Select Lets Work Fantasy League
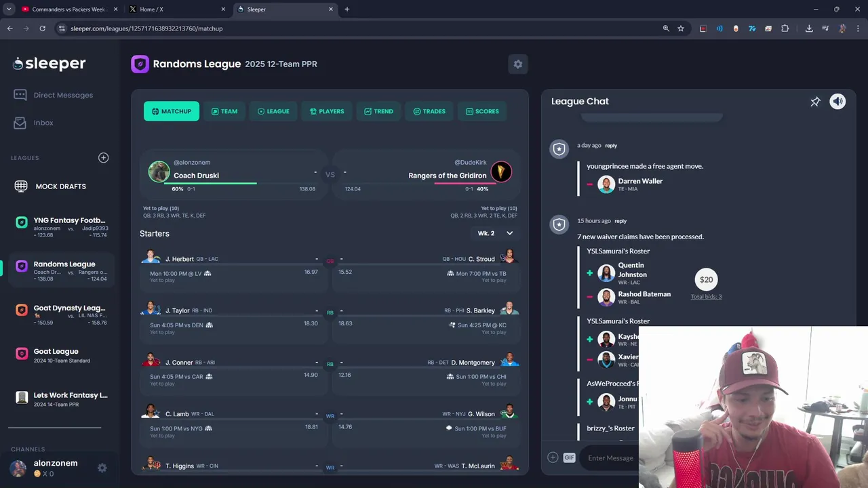 point(62,399)
